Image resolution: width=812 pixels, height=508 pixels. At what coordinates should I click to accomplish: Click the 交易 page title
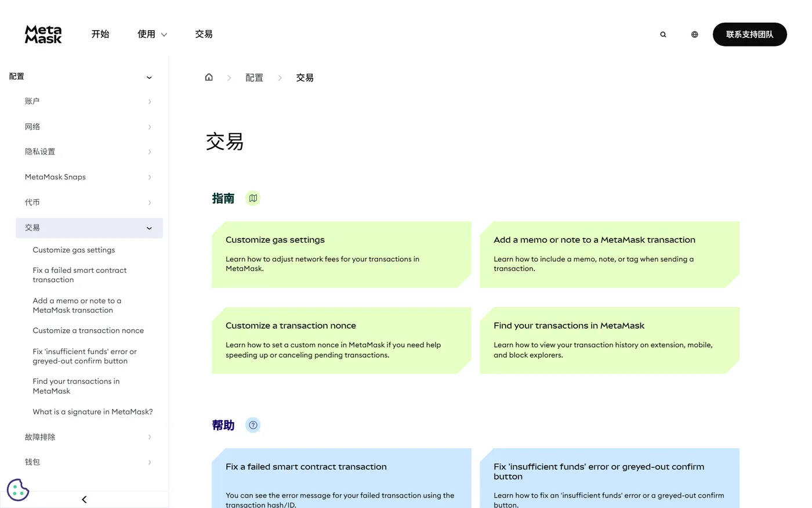(x=224, y=142)
